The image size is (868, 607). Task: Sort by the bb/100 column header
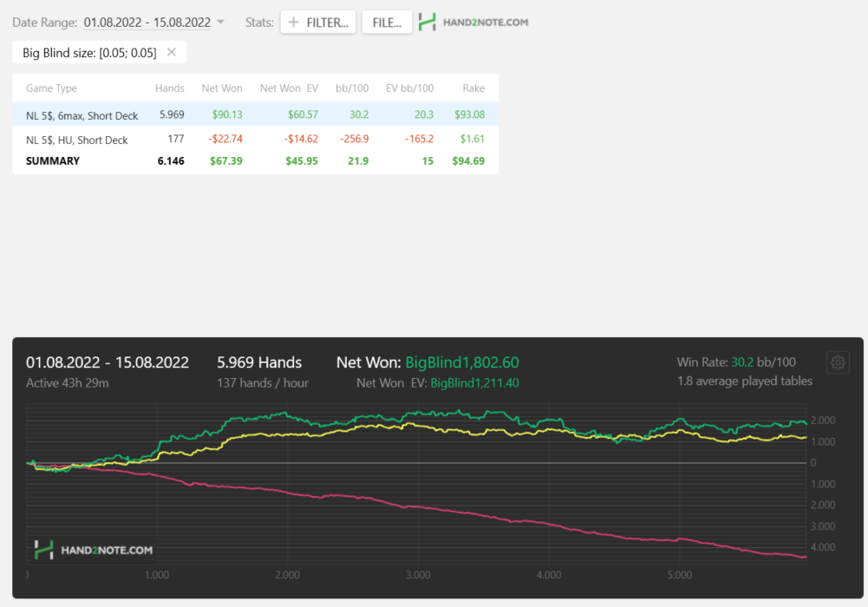tap(352, 88)
